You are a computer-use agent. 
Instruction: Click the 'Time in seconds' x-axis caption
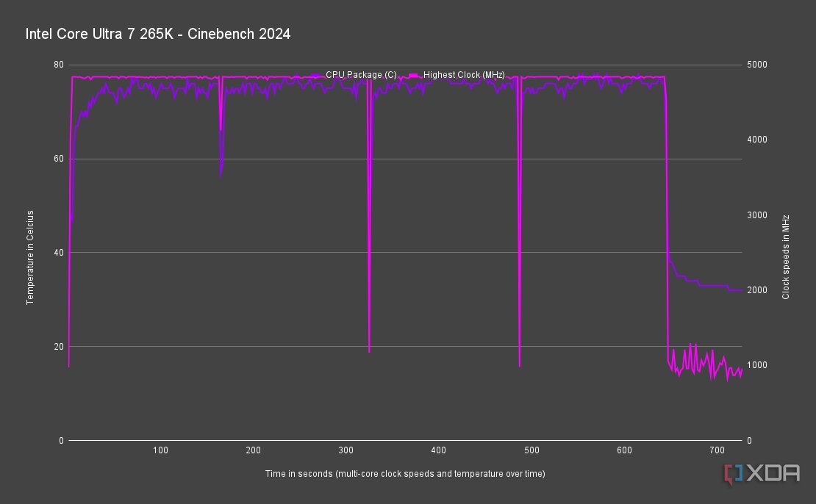405,473
